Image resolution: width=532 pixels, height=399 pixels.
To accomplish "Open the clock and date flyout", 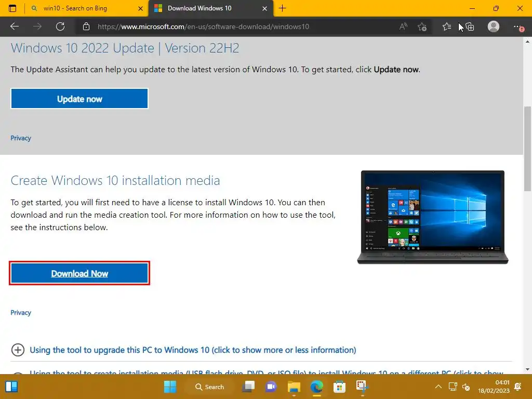I will pos(494,387).
